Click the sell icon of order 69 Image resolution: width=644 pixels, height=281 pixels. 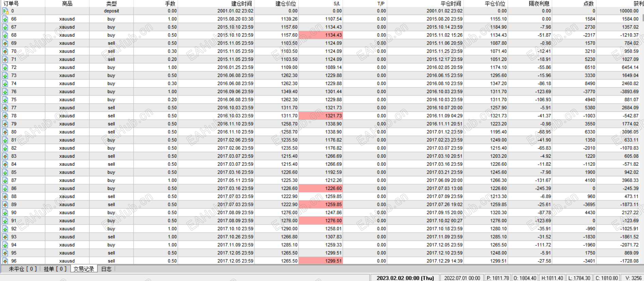click(5, 43)
